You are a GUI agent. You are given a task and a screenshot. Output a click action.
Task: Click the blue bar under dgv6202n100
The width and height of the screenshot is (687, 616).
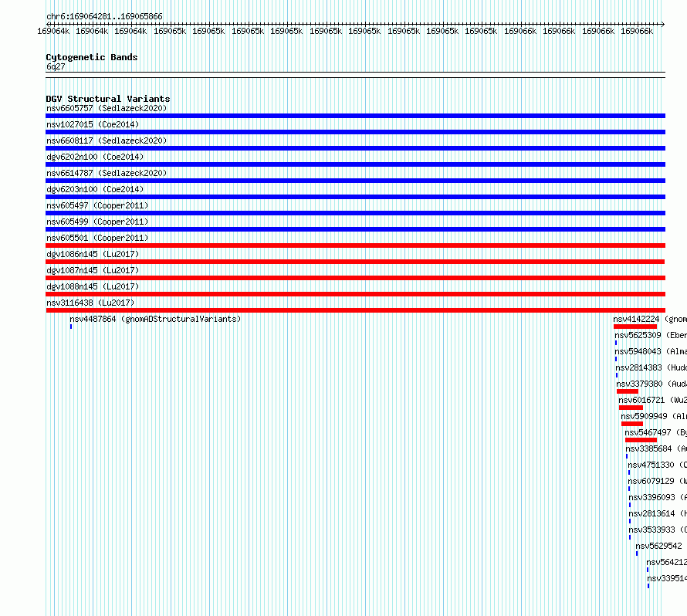[x=355, y=164]
